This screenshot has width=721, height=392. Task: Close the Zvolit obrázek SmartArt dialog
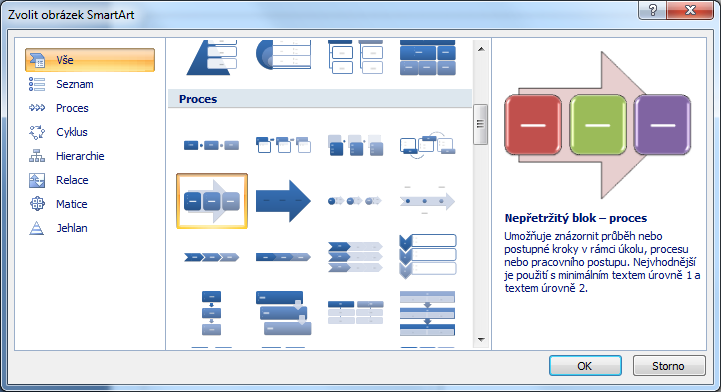(x=690, y=10)
